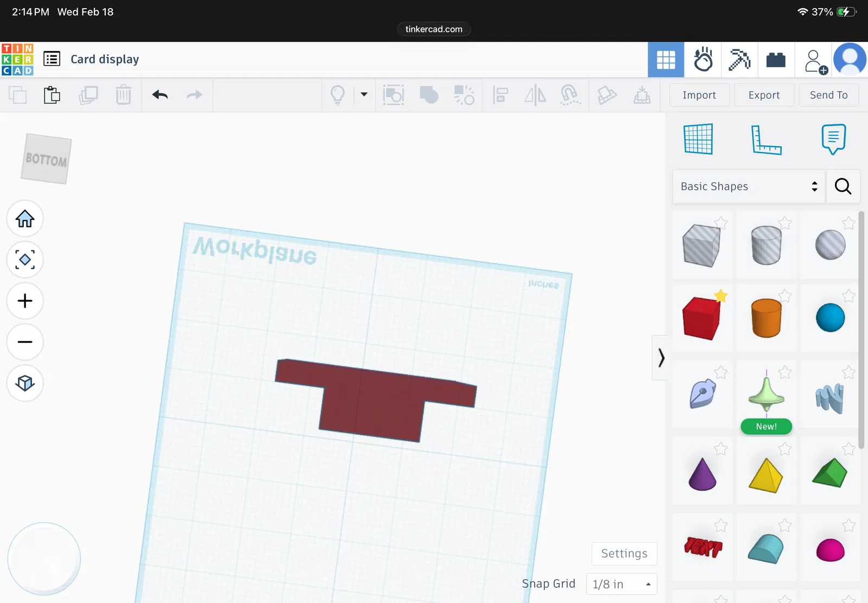868x603 pixels.
Task: Click the BOTTOM view cube
Action: pyautogui.click(x=46, y=159)
